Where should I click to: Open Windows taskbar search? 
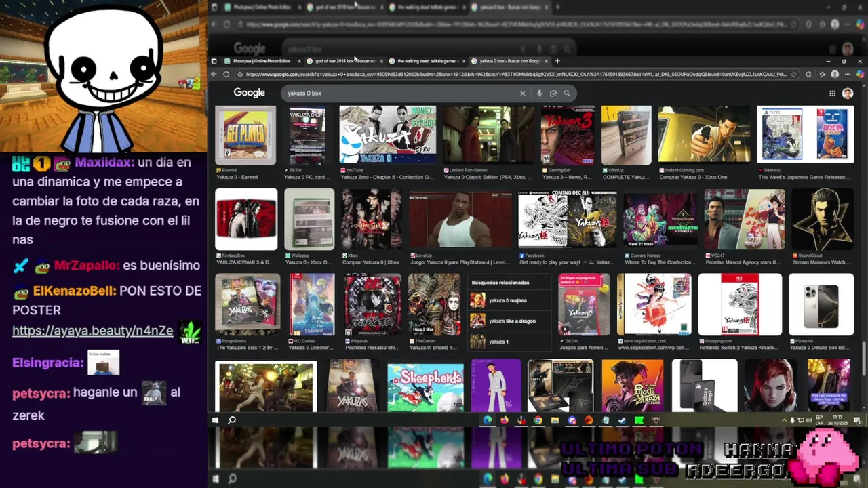coord(232,420)
